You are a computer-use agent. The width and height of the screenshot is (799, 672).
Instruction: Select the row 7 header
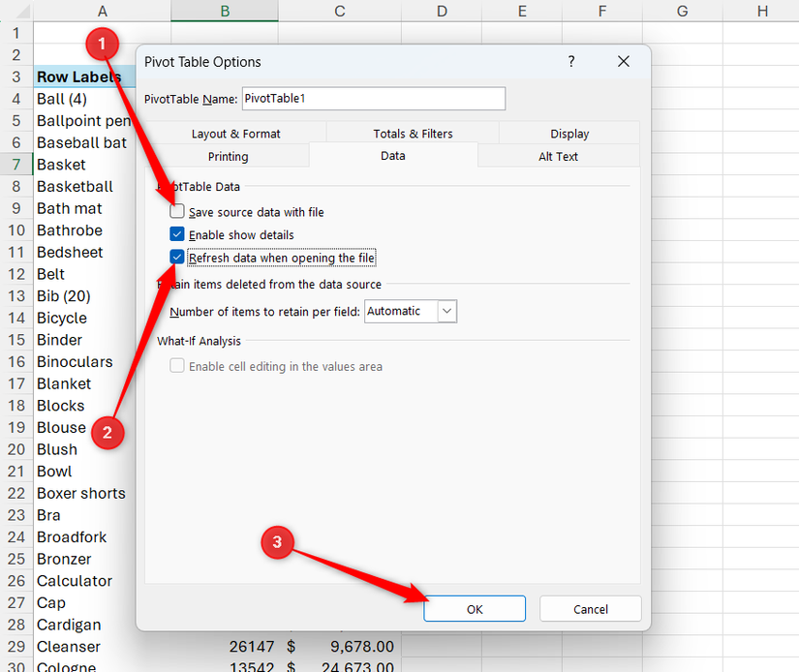click(15, 165)
